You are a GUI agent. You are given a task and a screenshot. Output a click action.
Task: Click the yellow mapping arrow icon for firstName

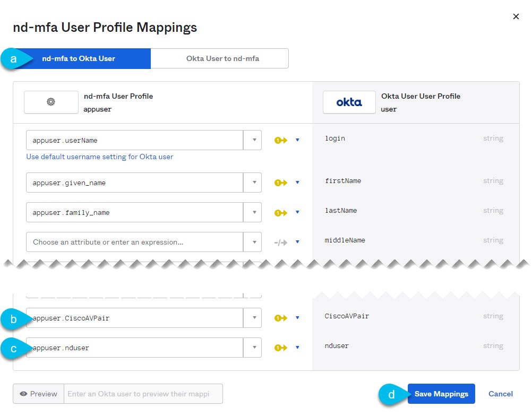[x=280, y=183]
